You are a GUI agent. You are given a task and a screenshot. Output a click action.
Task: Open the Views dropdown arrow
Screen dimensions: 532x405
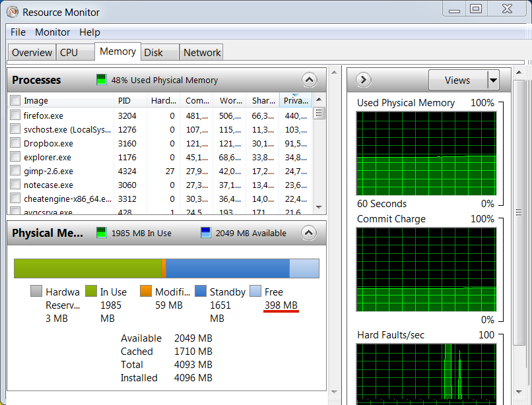[493, 80]
